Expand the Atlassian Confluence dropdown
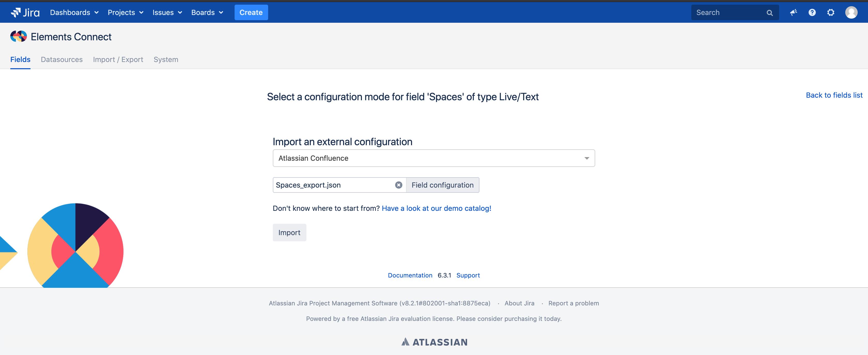868x355 pixels. point(586,158)
